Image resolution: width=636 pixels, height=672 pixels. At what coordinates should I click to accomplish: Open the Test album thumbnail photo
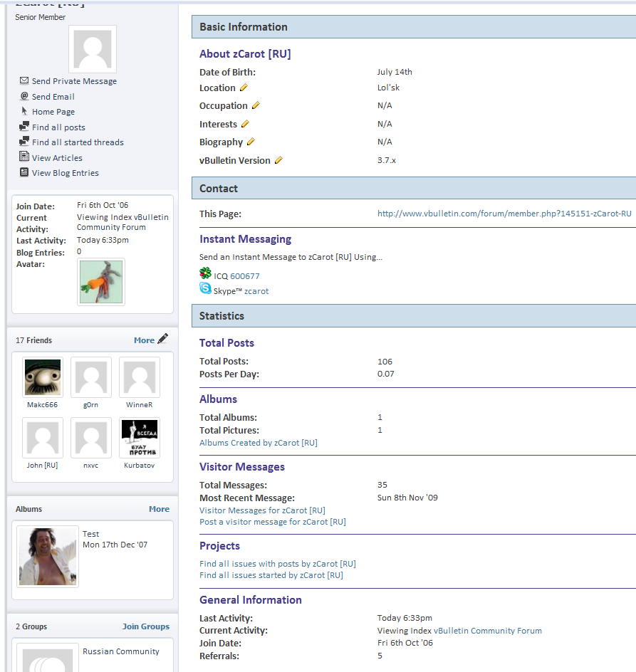pyautogui.click(x=48, y=557)
